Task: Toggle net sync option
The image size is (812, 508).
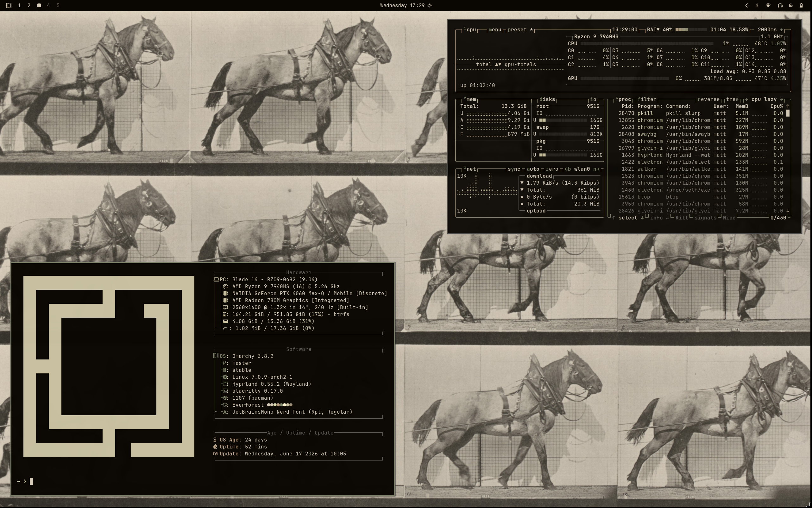Action: click(514, 169)
